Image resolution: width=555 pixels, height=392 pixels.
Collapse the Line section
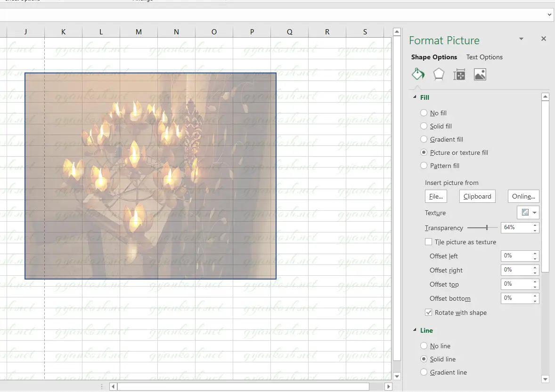[415, 330]
